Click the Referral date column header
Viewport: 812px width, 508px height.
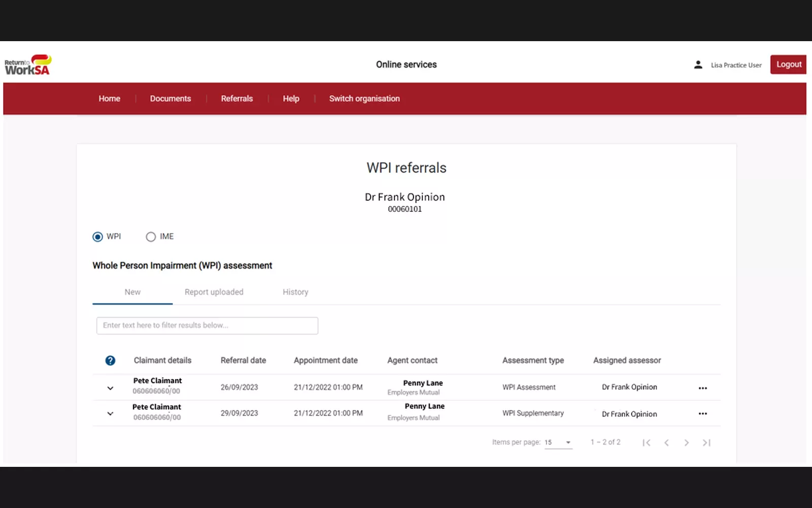pos(243,360)
